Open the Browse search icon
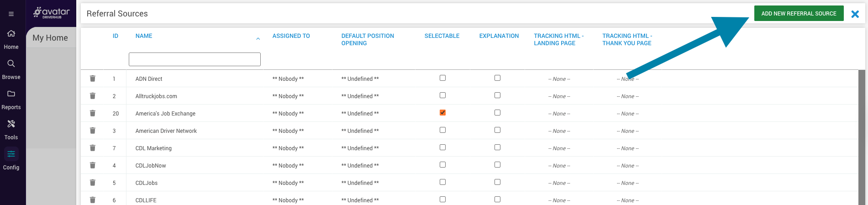The image size is (868, 205). coord(11,64)
